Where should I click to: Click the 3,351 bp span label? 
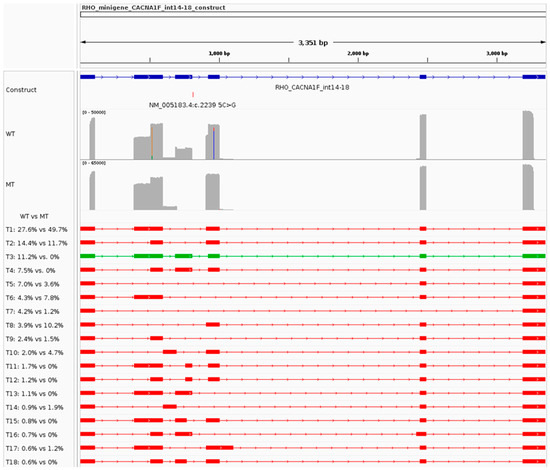pyautogui.click(x=313, y=43)
